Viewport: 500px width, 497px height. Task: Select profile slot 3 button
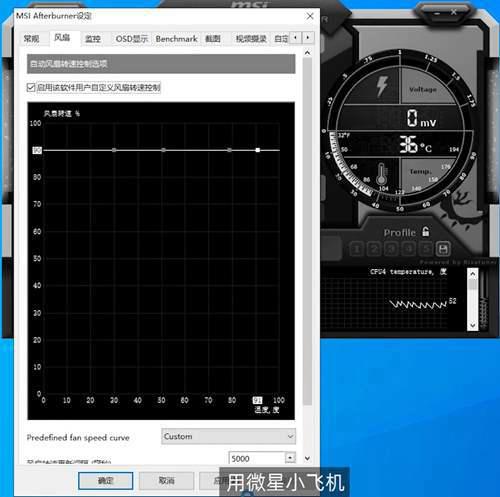391,249
